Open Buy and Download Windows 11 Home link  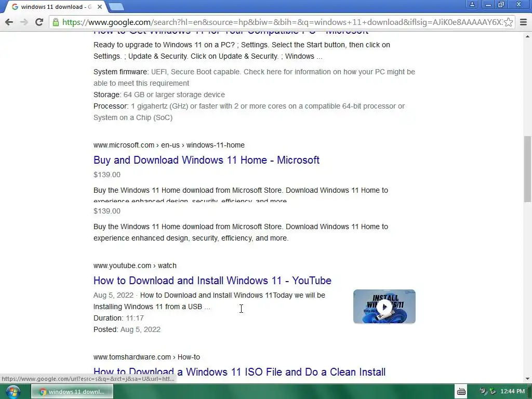tap(206, 160)
